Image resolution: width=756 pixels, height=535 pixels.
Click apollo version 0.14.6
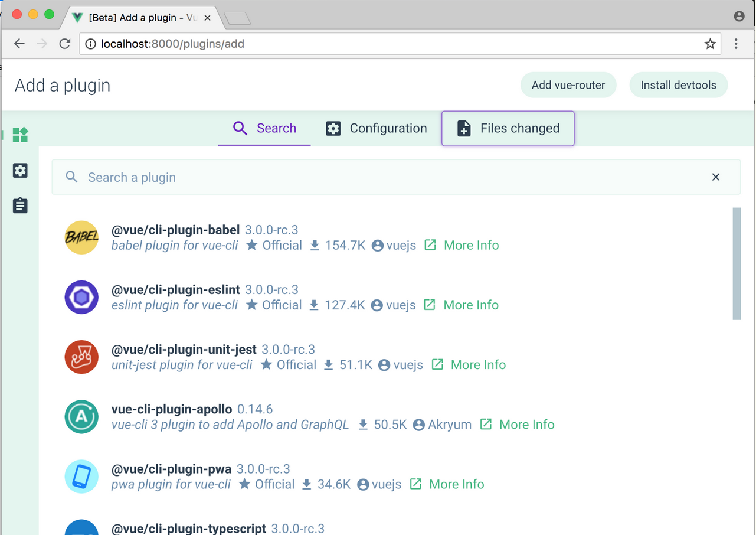tap(255, 409)
